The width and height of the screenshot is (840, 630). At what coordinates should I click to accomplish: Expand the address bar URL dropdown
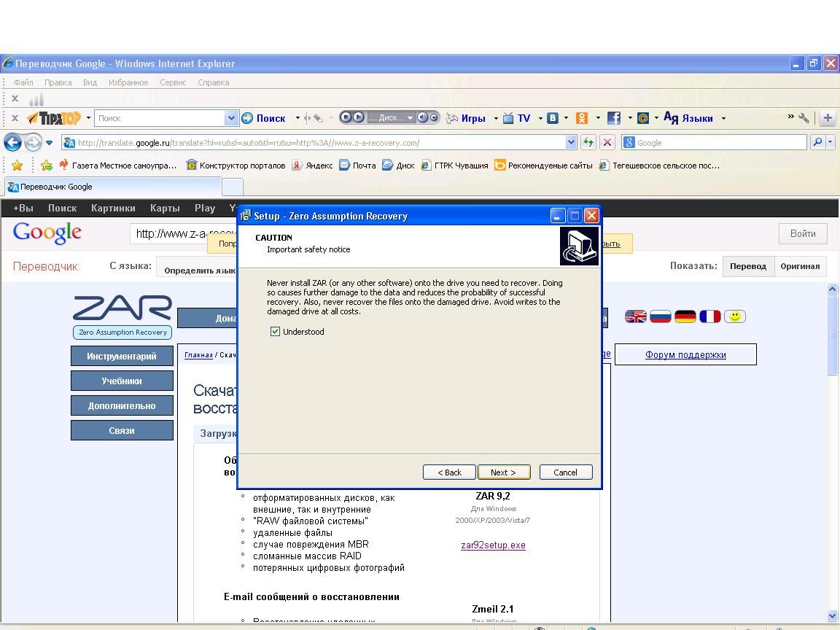(571, 142)
